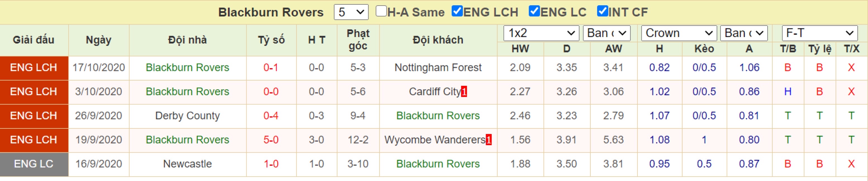Image resolution: width=868 pixels, height=181 pixels.
Task: Click red card icon beside Cardiff City
Action: (x=464, y=92)
